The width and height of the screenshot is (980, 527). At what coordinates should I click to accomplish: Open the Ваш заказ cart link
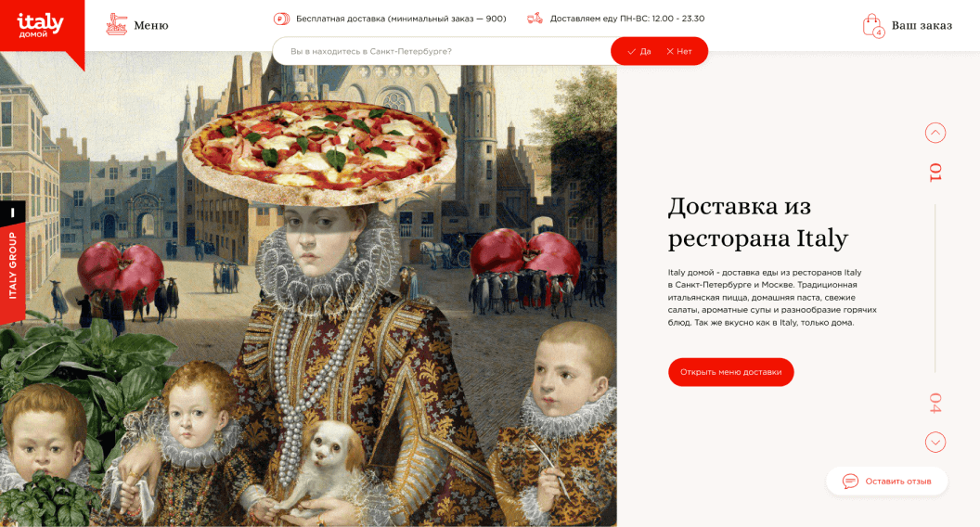pyautogui.click(x=922, y=26)
